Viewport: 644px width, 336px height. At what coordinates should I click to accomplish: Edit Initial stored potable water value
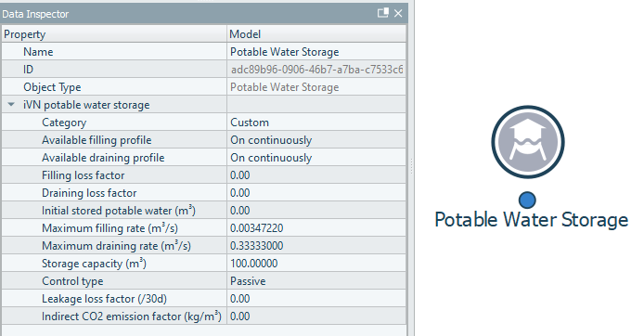[x=316, y=211]
